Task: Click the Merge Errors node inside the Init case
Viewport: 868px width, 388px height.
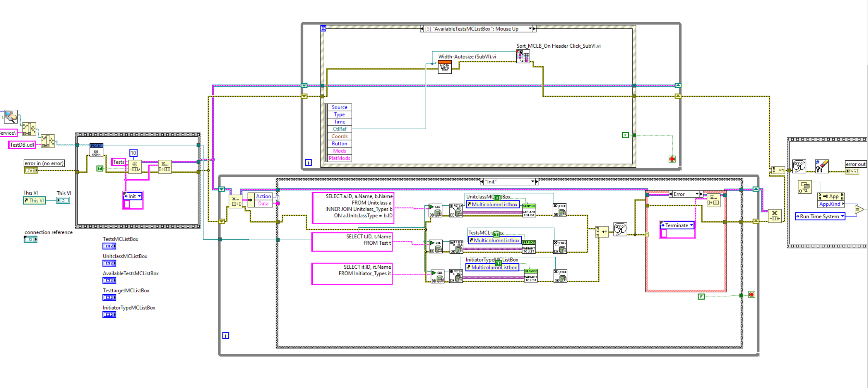Action: point(602,232)
